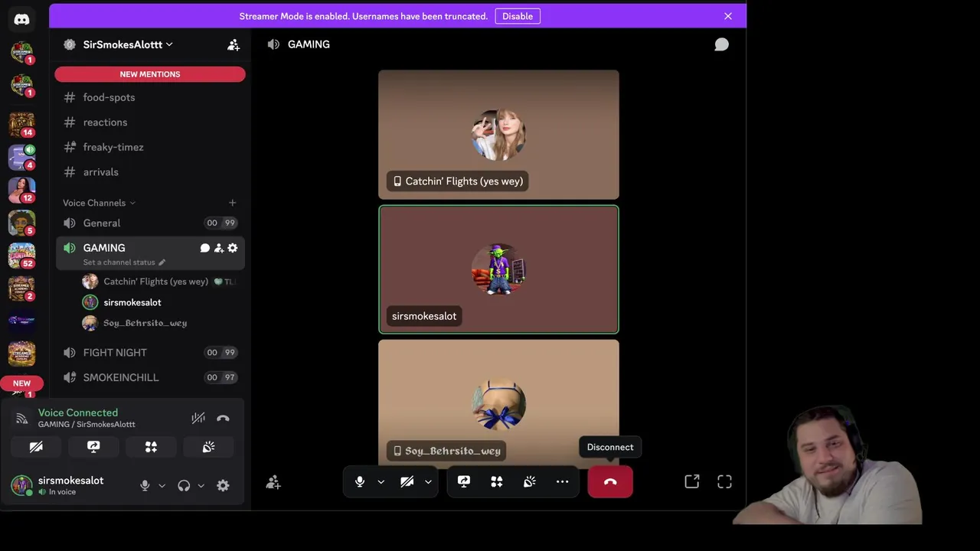Open server icon with 14 badge

21,124
